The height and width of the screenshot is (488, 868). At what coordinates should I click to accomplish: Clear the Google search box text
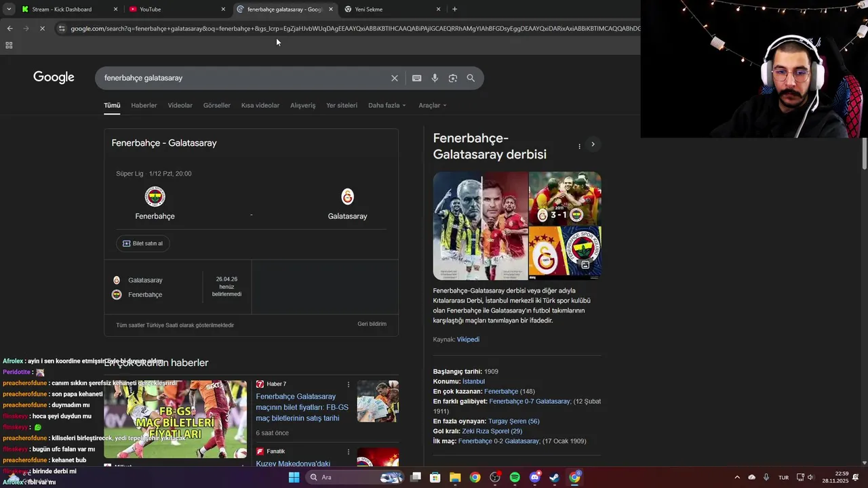click(x=394, y=78)
